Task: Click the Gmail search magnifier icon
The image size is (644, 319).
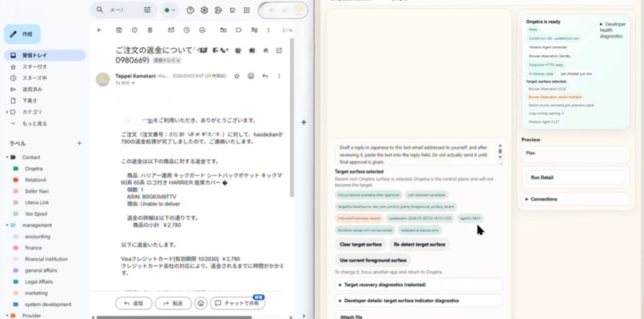Action: tap(100, 10)
